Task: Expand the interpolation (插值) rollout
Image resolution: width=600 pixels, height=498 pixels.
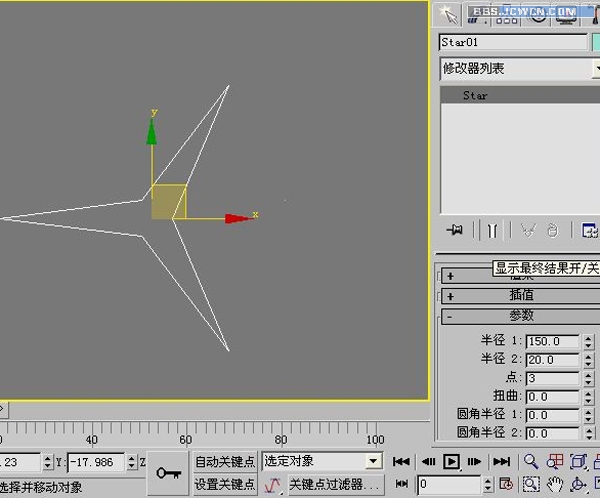Action: 521,296
